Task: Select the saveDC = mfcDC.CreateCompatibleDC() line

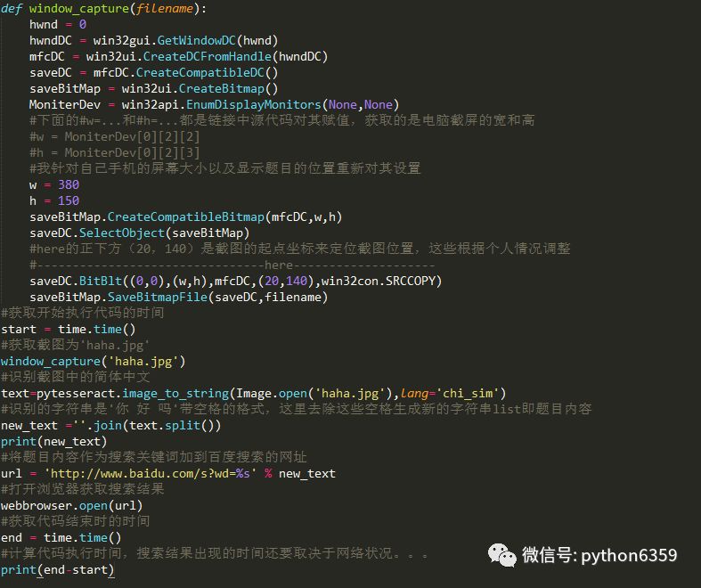Action: [x=154, y=72]
